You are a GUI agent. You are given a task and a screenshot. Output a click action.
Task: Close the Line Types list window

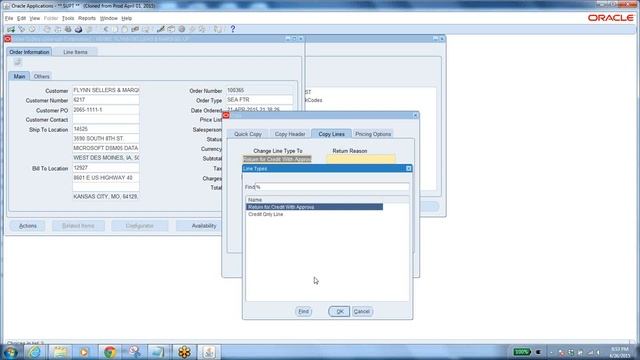click(x=409, y=168)
